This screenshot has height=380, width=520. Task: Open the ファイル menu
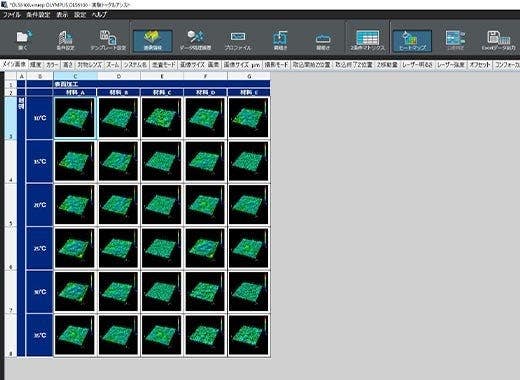click(12, 15)
